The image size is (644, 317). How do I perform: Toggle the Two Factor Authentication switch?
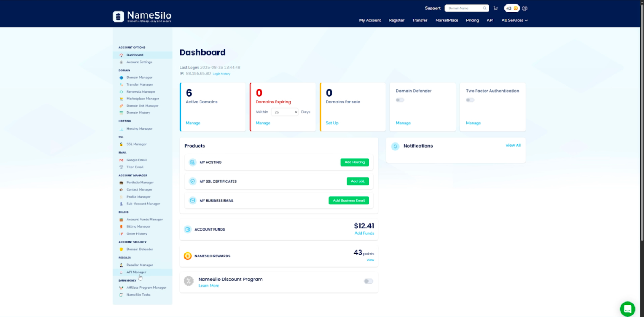(470, 100)
